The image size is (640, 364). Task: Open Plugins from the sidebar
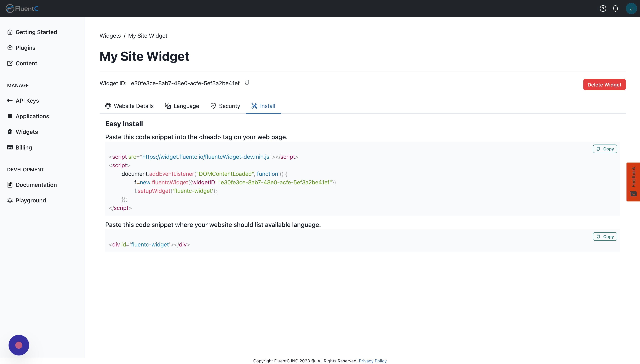click(x=25, y=48)
